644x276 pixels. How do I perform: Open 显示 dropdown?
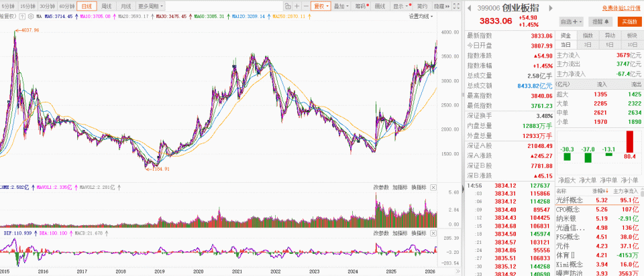click(400, 6)
